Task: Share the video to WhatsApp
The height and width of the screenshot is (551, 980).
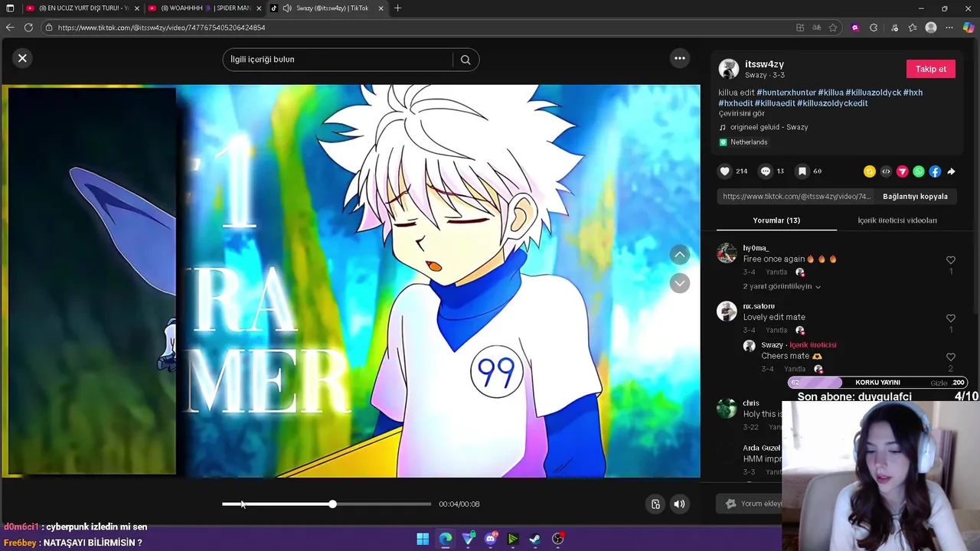Action: (919, 171)
